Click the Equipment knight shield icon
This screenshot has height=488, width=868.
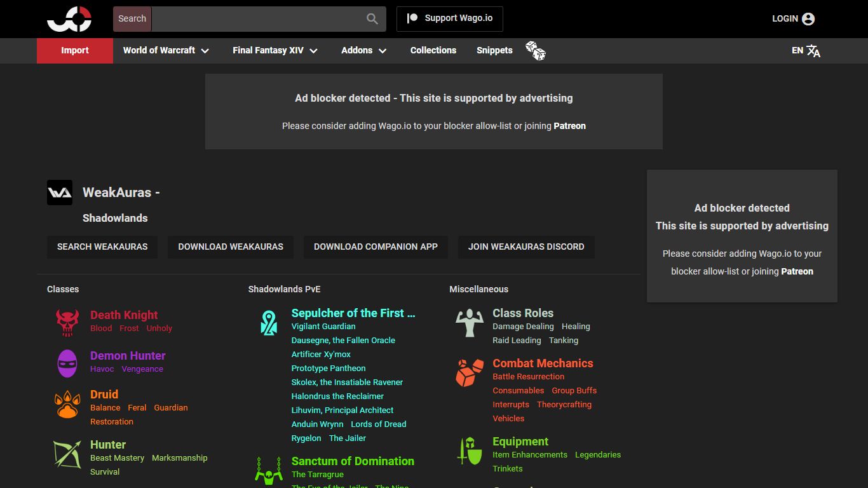pos(470,451)
